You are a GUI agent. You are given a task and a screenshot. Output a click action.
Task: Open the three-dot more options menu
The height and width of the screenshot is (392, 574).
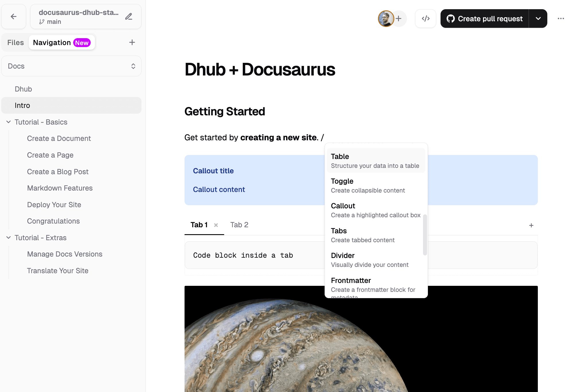(x=561, y=19)
